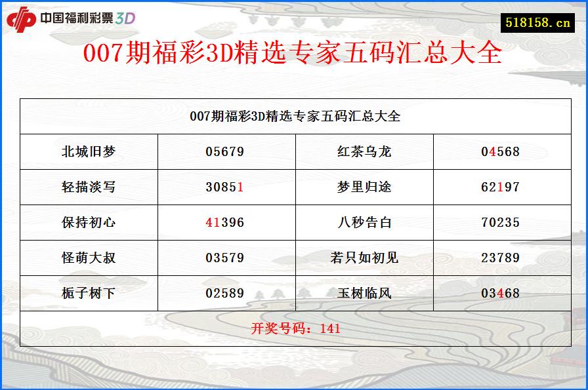The image size is (588, 390).
Task: Select the number 62197
Action: [501, 187]
